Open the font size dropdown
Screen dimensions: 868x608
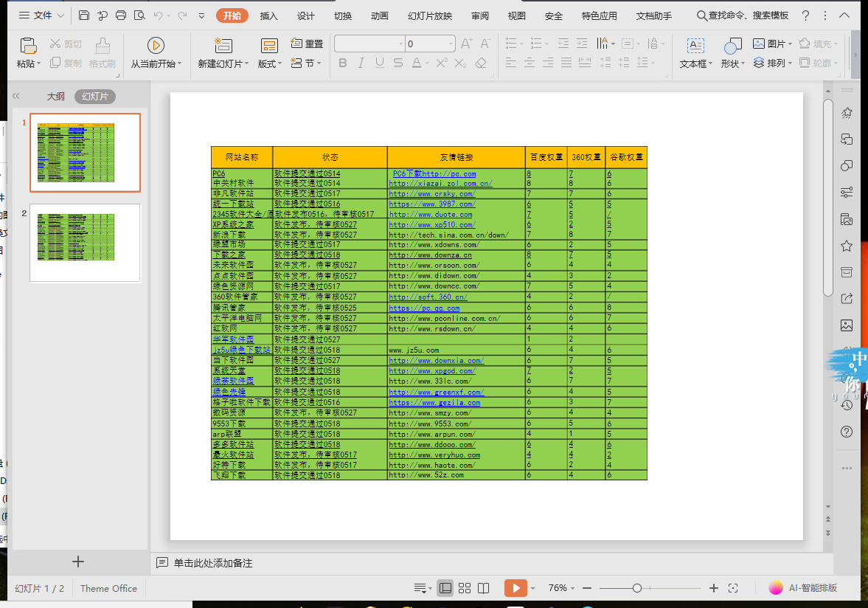451,44
